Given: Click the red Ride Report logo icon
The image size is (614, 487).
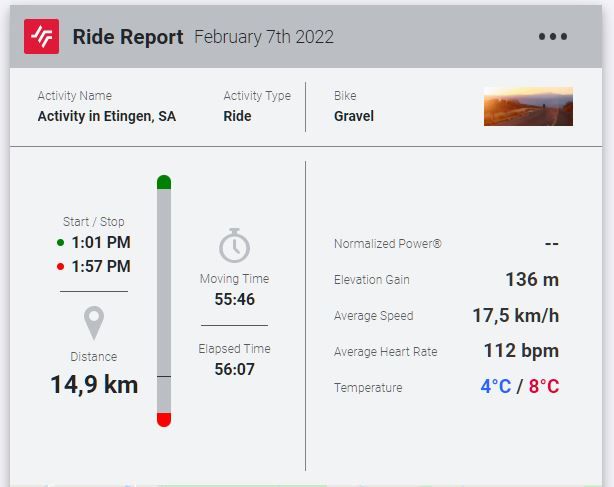Looking at the screenshot, I should click(x=42, y=37).
